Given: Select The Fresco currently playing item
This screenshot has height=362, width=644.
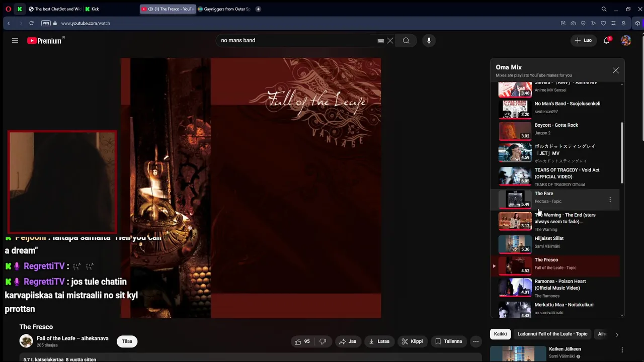Looking at the screenshot, I should [x=556, y=265].
